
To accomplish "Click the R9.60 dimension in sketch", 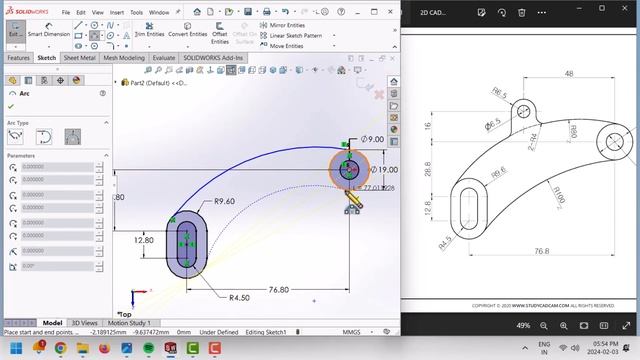I will click(x=224, y=201).
